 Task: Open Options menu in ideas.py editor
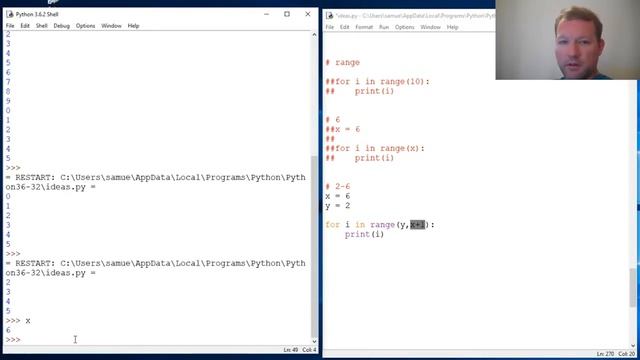click(404, 27)
